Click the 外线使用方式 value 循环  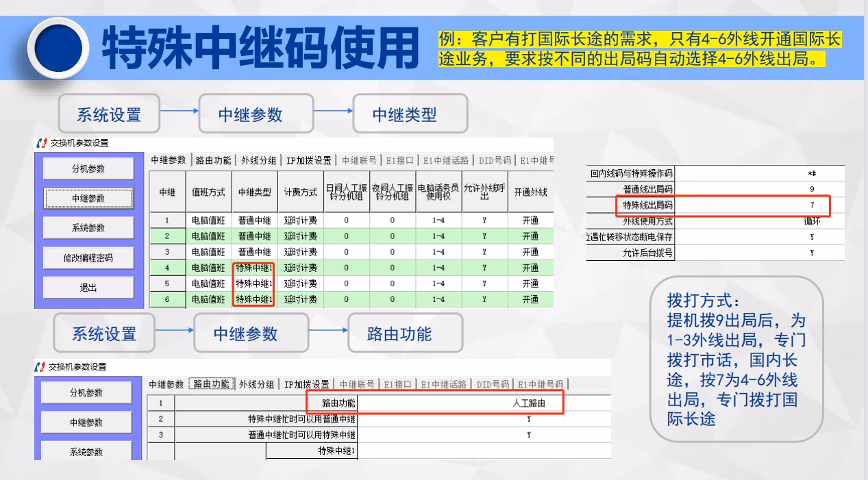(760, 221)
